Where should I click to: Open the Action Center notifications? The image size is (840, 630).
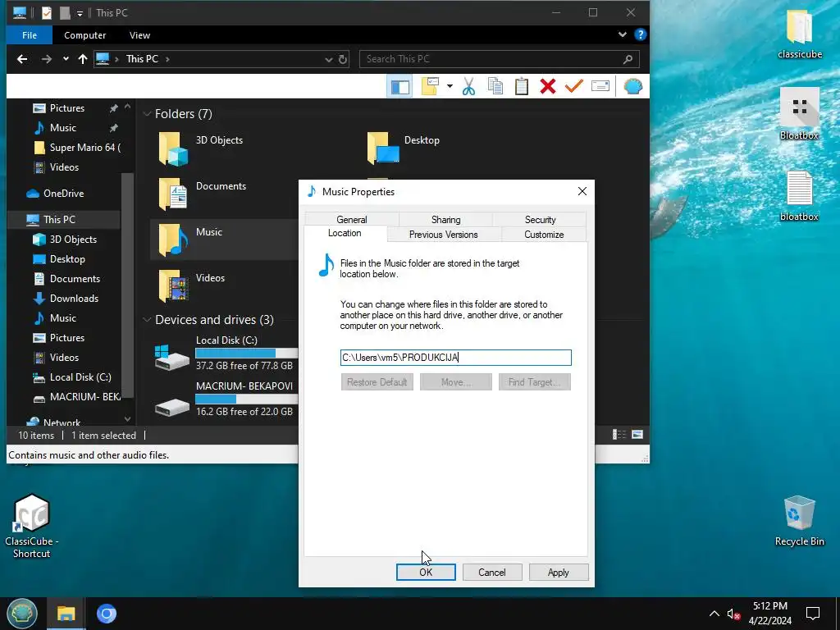coord(813,614)
